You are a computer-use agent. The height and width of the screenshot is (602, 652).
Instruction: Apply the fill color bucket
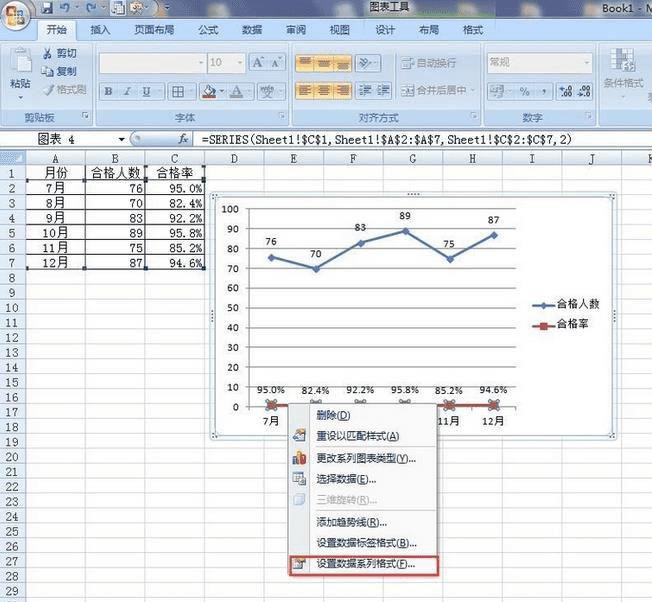click(x=209, y=91)
